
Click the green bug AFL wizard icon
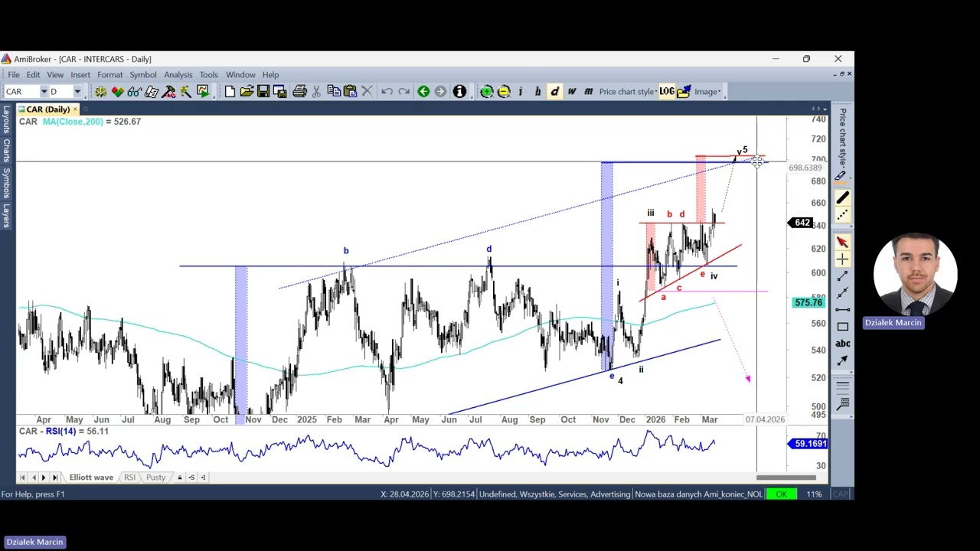coord(100,92)
